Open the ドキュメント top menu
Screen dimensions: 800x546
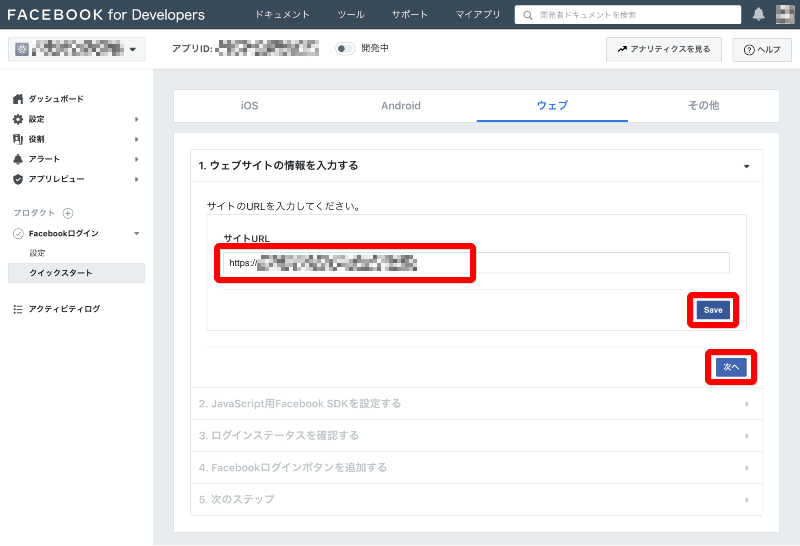pos(282,14)
